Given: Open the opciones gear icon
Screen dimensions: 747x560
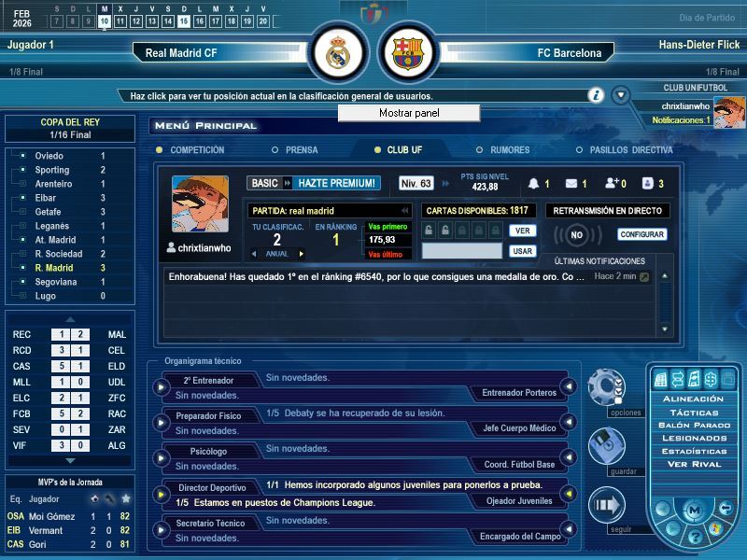Looking at the screenshot, I should (x=606, y=385).
